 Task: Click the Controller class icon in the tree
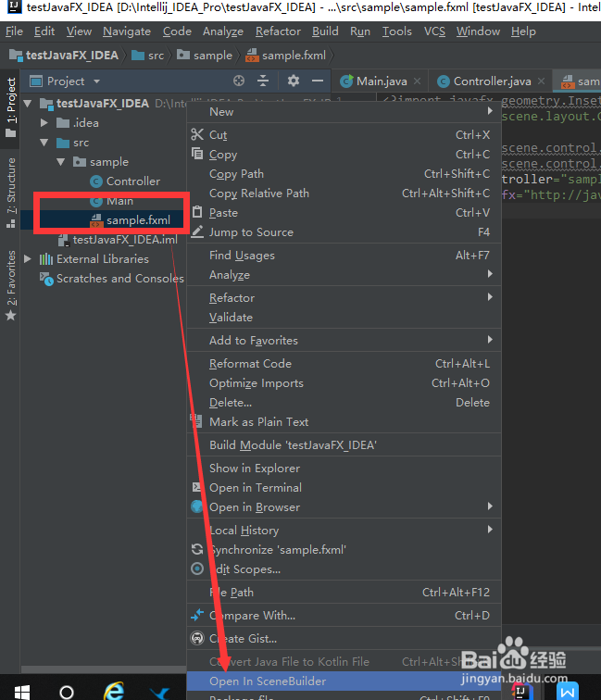[96, 181]
